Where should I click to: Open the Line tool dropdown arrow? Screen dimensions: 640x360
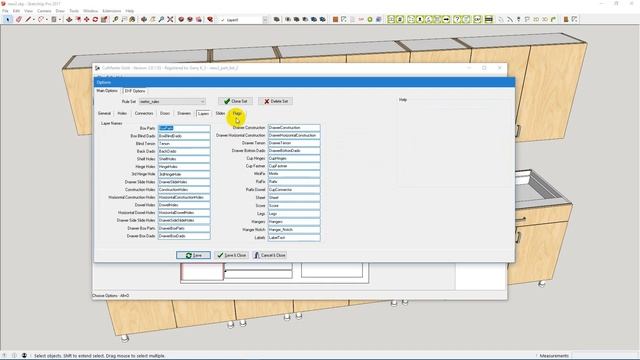pos(33,20)
